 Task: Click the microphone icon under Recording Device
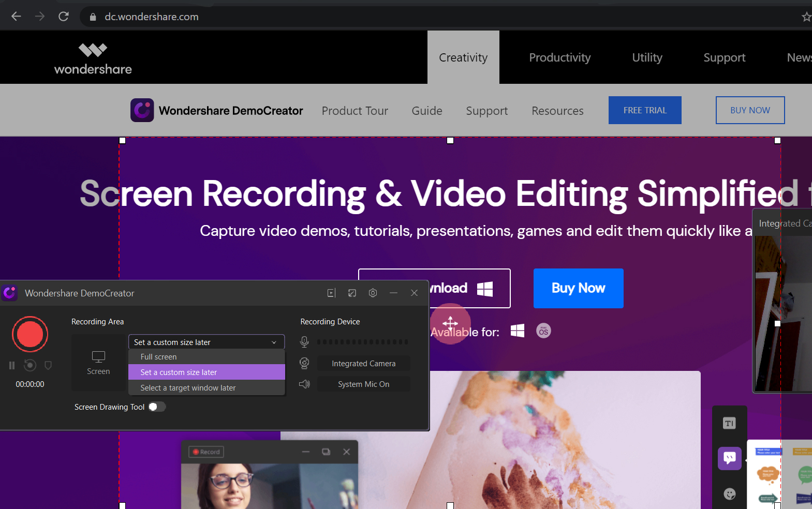point(304,342)
